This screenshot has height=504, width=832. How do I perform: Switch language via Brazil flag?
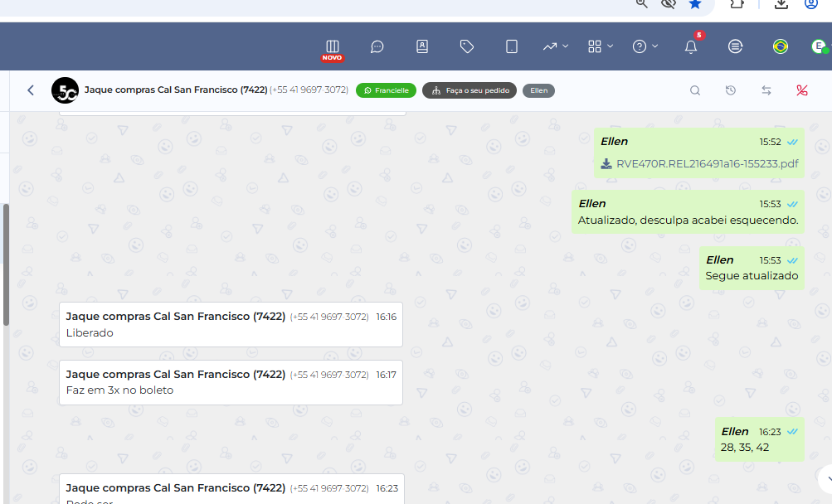pos(780,46)
